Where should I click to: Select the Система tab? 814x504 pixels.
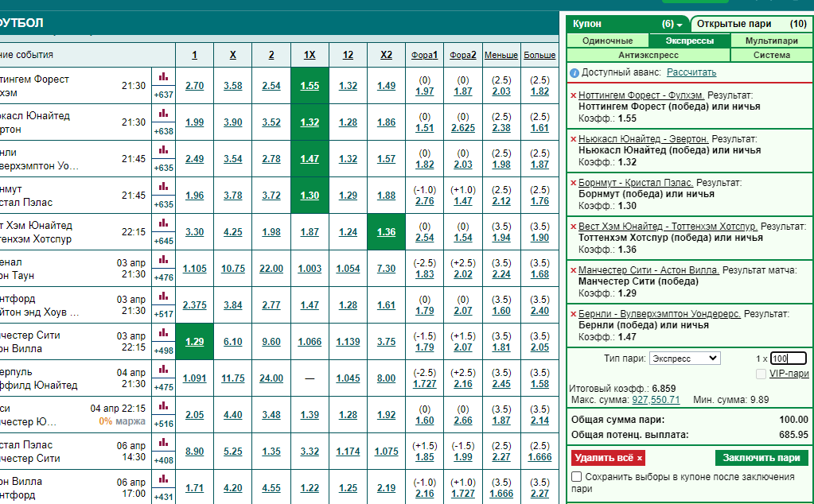(x=772, y=55)
